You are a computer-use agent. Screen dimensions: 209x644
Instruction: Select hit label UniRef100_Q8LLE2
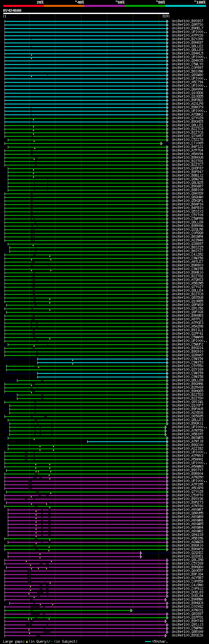tap(187, 46)
